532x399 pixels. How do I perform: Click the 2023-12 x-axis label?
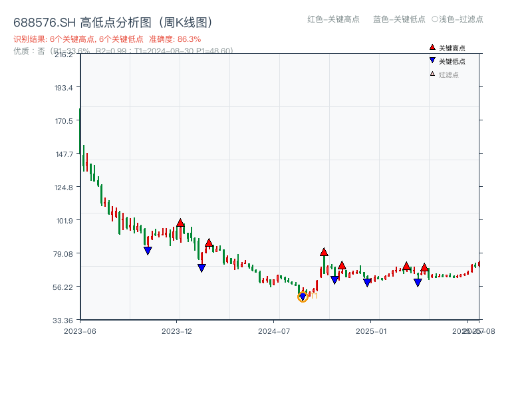click(177, 331)
